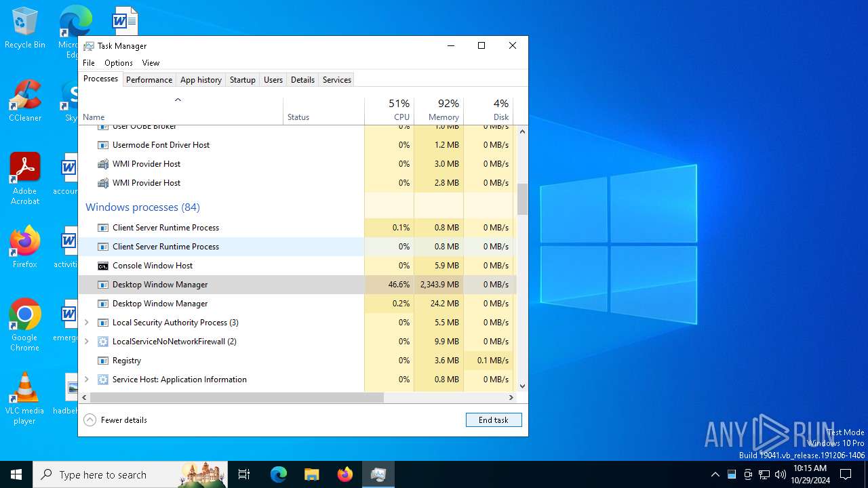Open the volume icon in system tray

pos(781,474)
